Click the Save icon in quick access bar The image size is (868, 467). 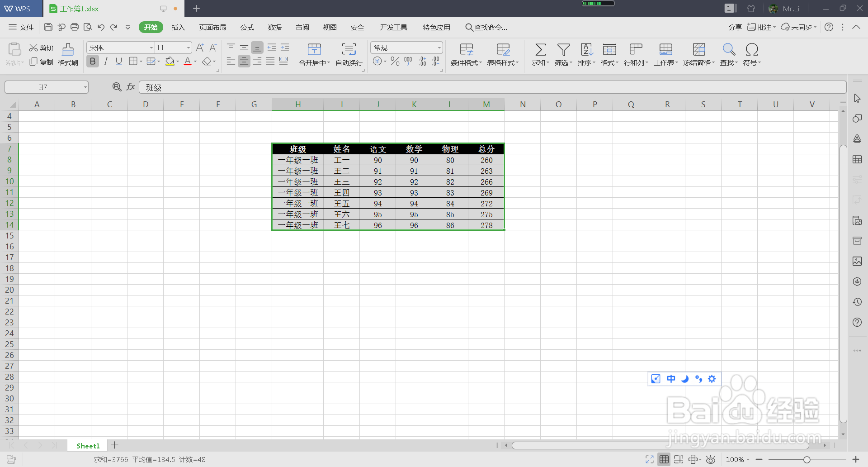pos(48,27)
